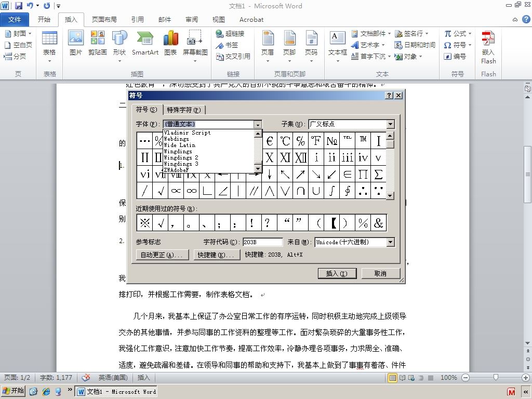Click the Word taskbar button 文档1
The image size is (532, 399).
(116, 391)
